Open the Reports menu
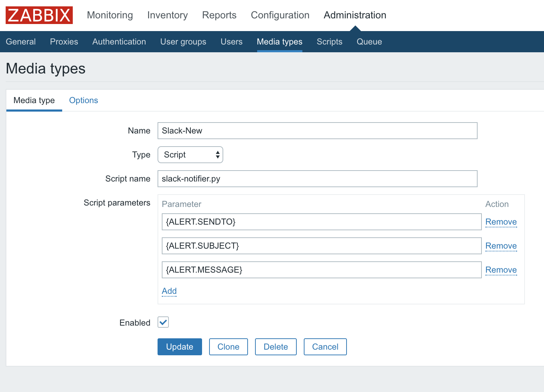The width and height of the screenshot is (544, 392). [219, 15]
